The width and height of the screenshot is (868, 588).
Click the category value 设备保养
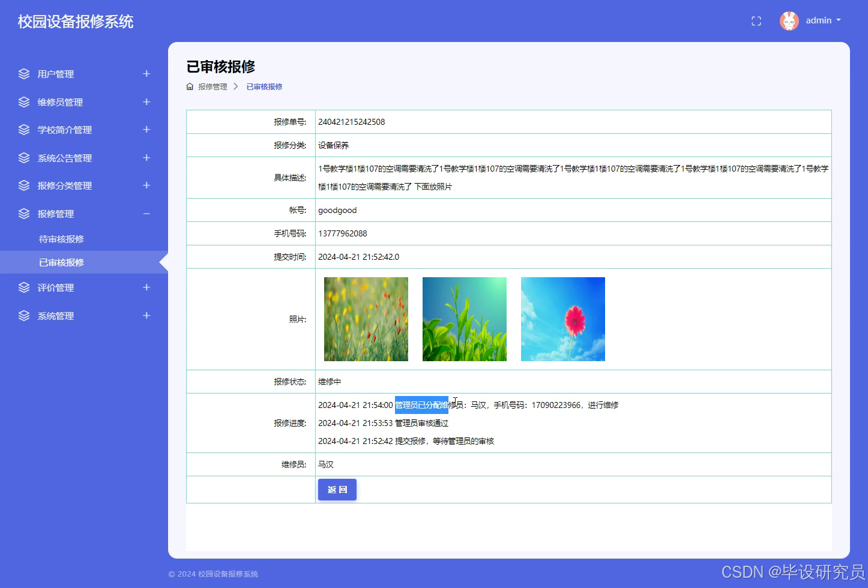pyautogui.click(x=333, y=145)
